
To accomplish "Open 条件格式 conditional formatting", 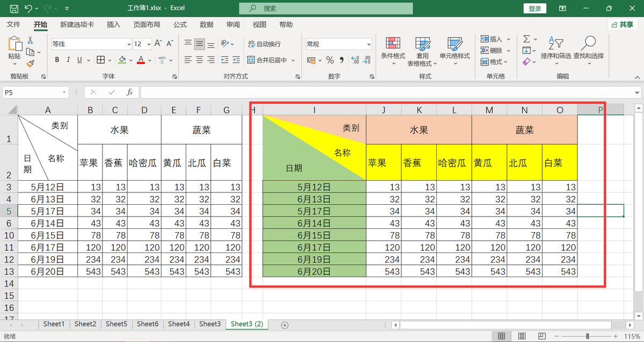I will pos(393,50).
